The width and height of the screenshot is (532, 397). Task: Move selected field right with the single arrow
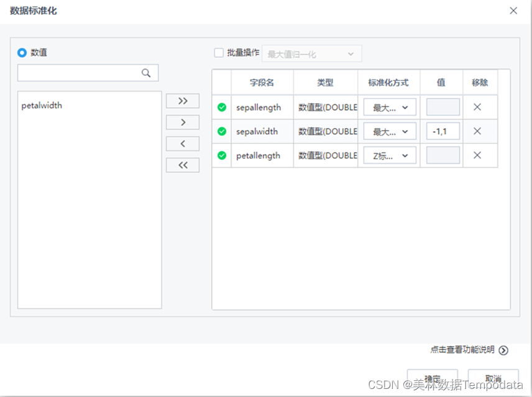pos(183,122)
